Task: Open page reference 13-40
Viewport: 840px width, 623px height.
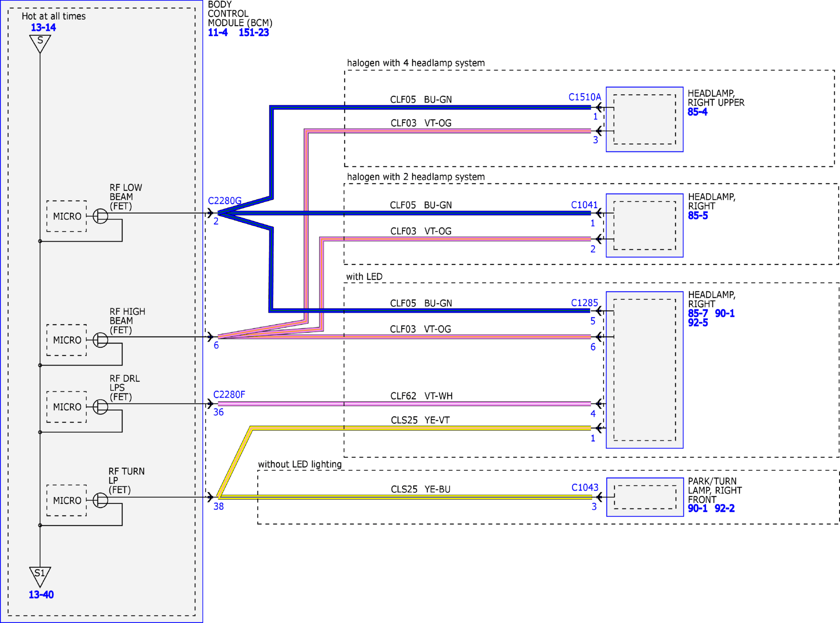Action: 41,595
